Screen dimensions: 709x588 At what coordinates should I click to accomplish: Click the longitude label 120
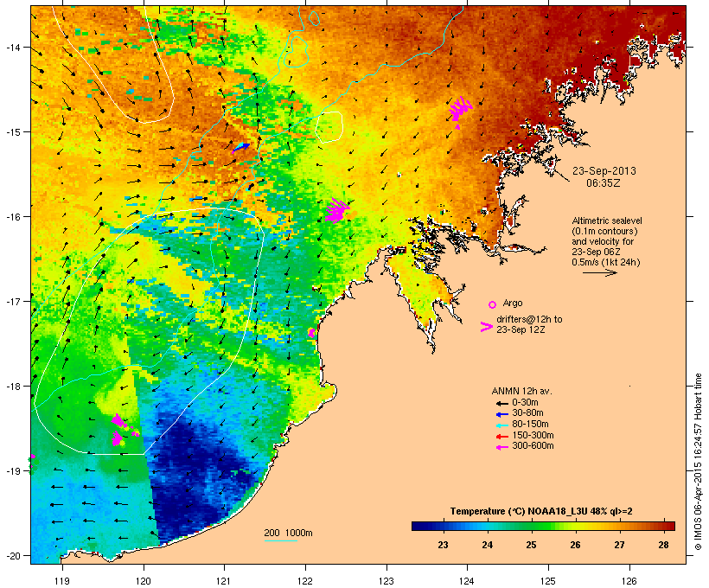click(x=144, y=581)
